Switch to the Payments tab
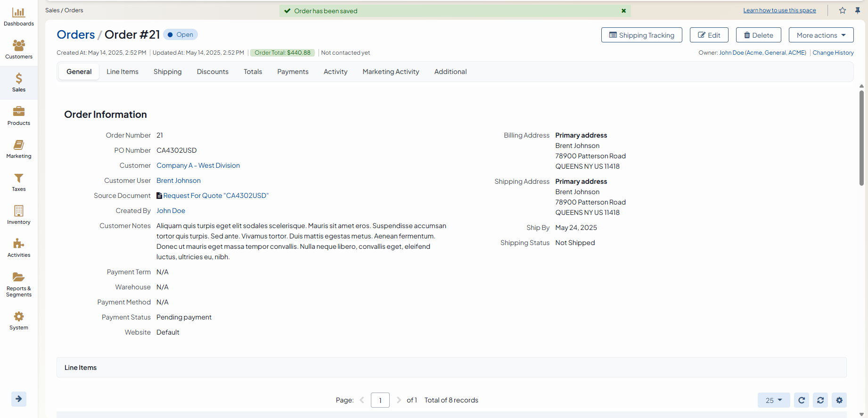The width and height of the screenshot is (868, 418). [x=293, y=72]
